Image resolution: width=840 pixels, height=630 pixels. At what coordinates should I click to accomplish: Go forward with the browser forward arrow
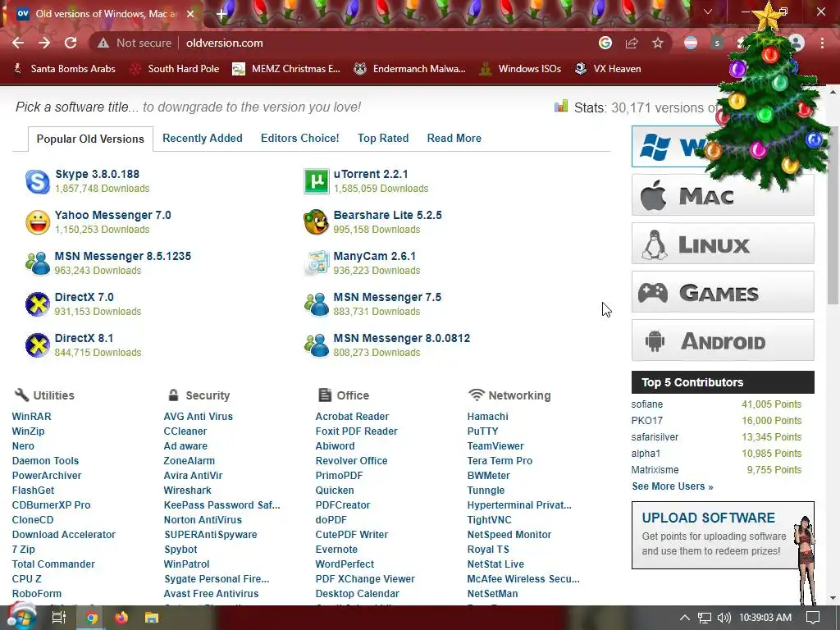point(44,43)
